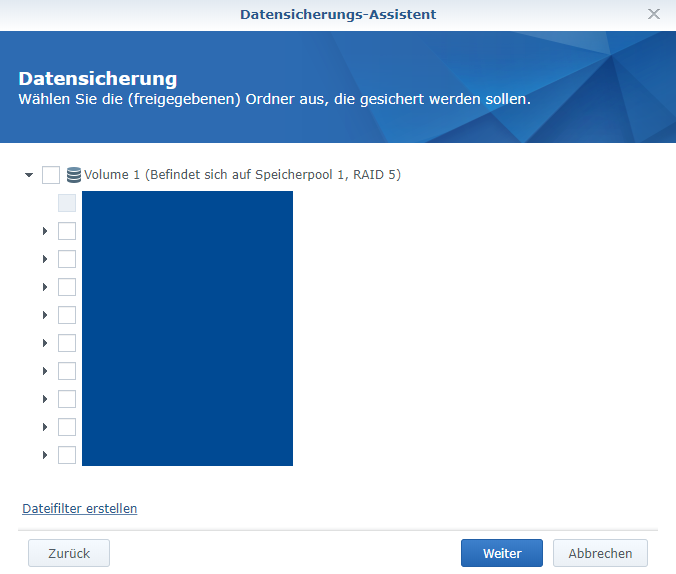Expand the fifth folder row under Volume 1
The height and width of the screenshot is (574, 676).
pos(45,315)
